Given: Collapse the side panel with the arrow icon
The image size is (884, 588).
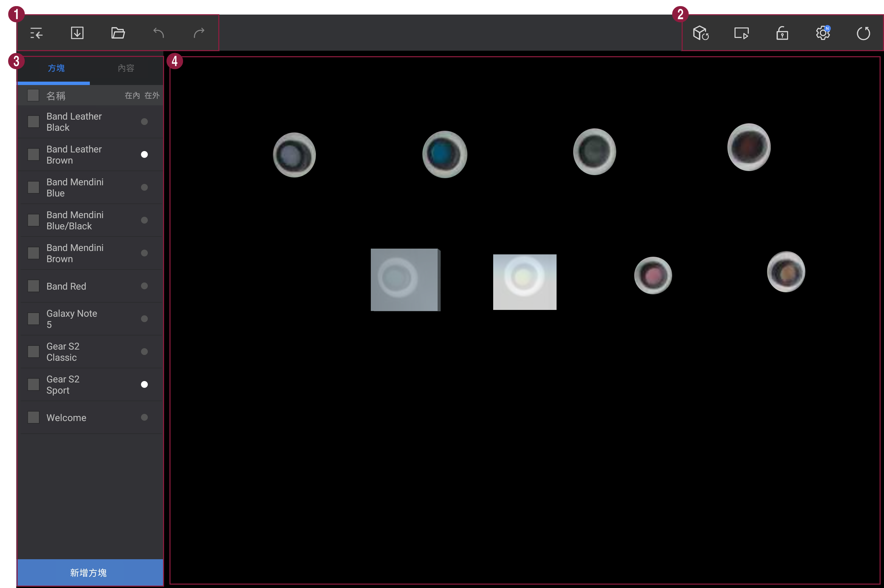Looking at the screenshot, I should point(36,34).
